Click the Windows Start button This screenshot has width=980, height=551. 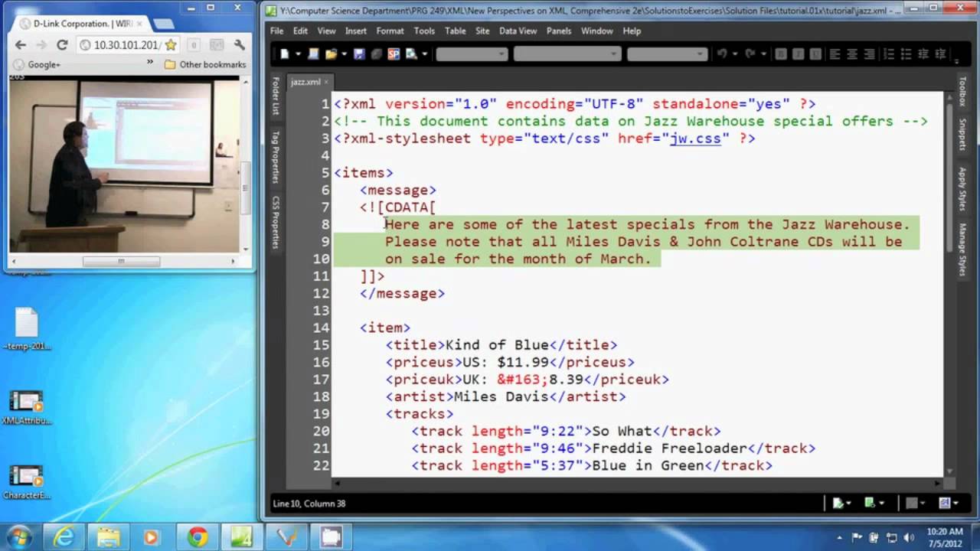click(x=19, y=536)
